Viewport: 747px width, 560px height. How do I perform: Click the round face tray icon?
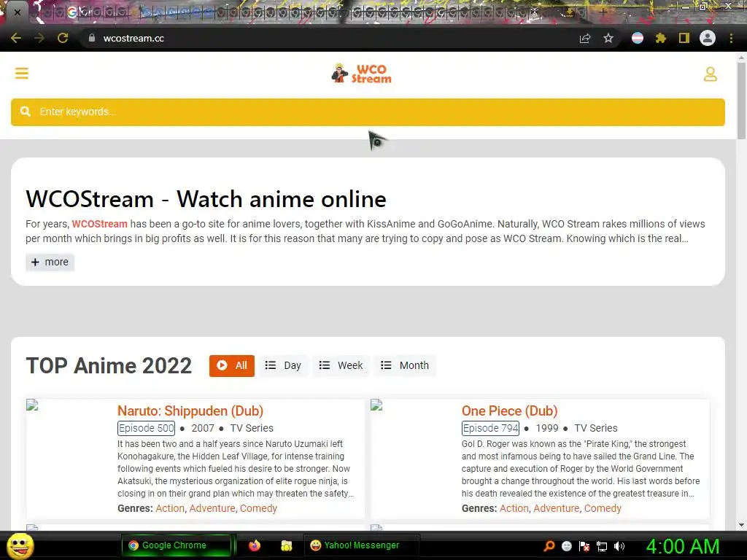(x=567, y=546)
